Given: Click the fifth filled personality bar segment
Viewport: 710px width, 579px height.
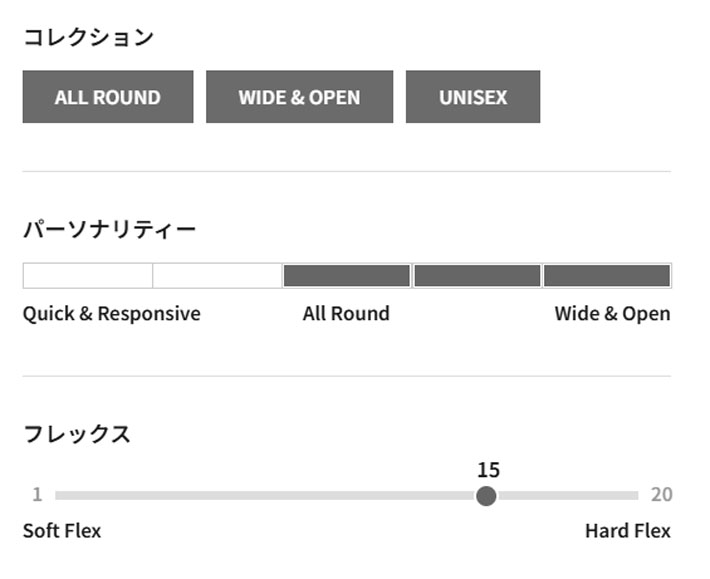Looking at the screenshot, I should (607, 275).
